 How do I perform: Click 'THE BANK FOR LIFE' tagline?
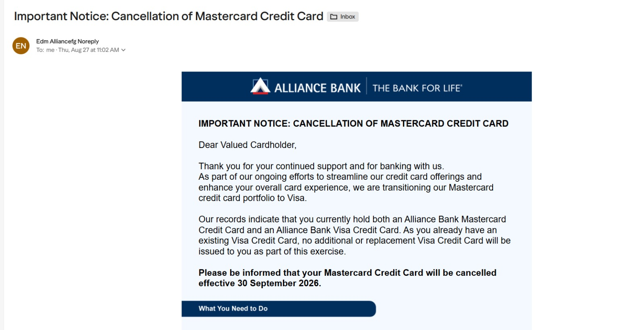417,88
